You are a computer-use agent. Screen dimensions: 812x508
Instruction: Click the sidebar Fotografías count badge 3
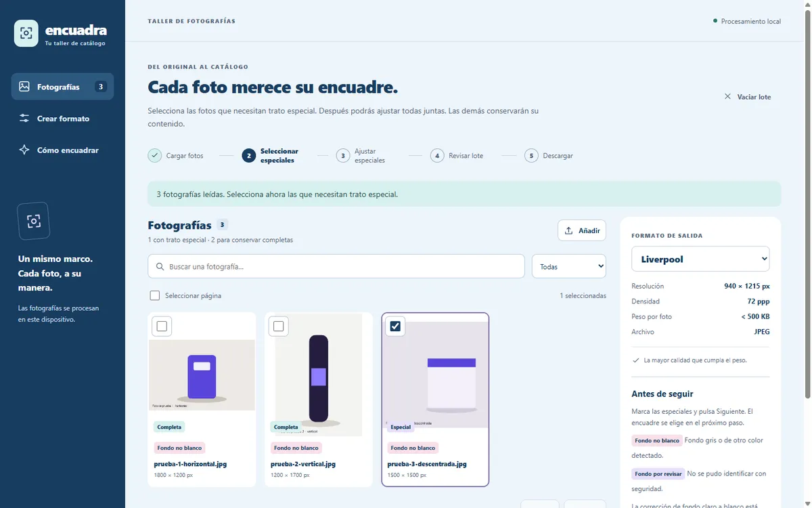coord(100,87)
